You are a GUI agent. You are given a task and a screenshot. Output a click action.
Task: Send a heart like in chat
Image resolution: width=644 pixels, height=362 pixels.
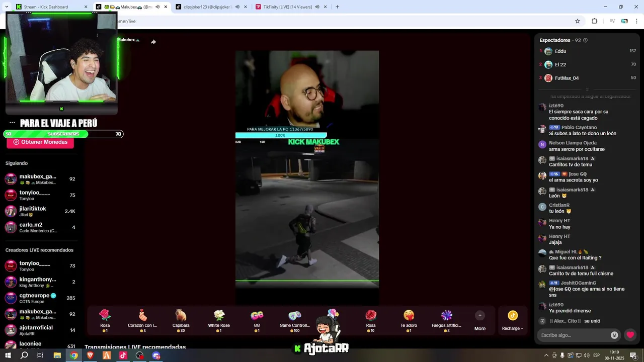(x=630, y=335)
